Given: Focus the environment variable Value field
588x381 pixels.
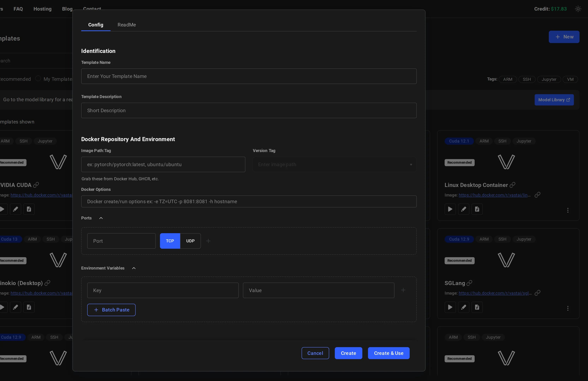Looking at the screenshot, I should pyautogui.click(x=319, y=290).
